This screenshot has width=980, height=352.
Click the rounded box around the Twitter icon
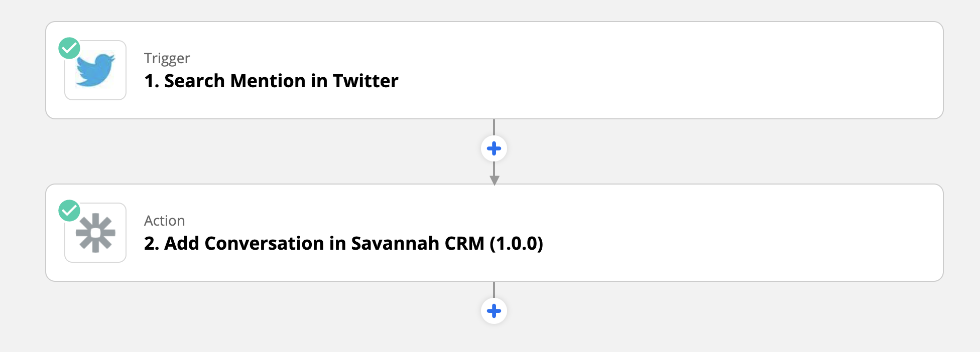tap(95, 70)
